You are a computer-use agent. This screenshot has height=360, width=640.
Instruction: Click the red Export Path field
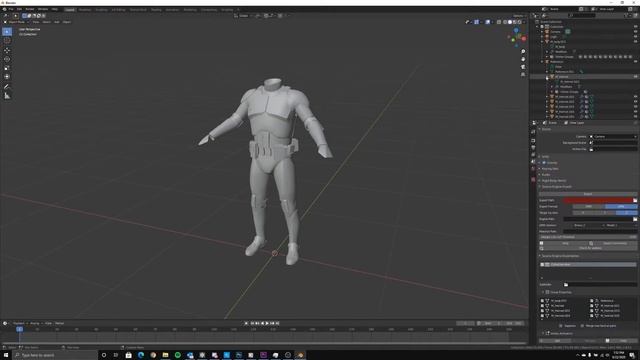(x=598, y=200)
